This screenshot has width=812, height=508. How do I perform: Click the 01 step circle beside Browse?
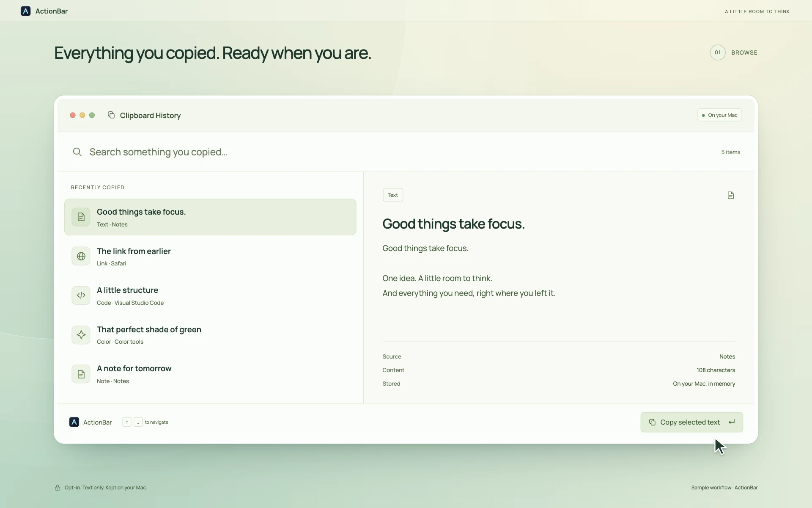[x=718, y=52]
